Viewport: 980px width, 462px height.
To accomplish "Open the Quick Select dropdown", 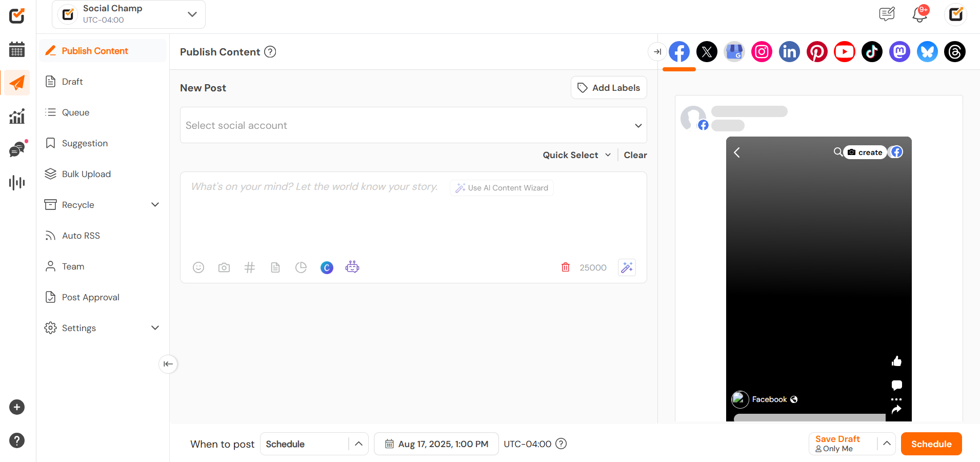I will tap(576, 155).
